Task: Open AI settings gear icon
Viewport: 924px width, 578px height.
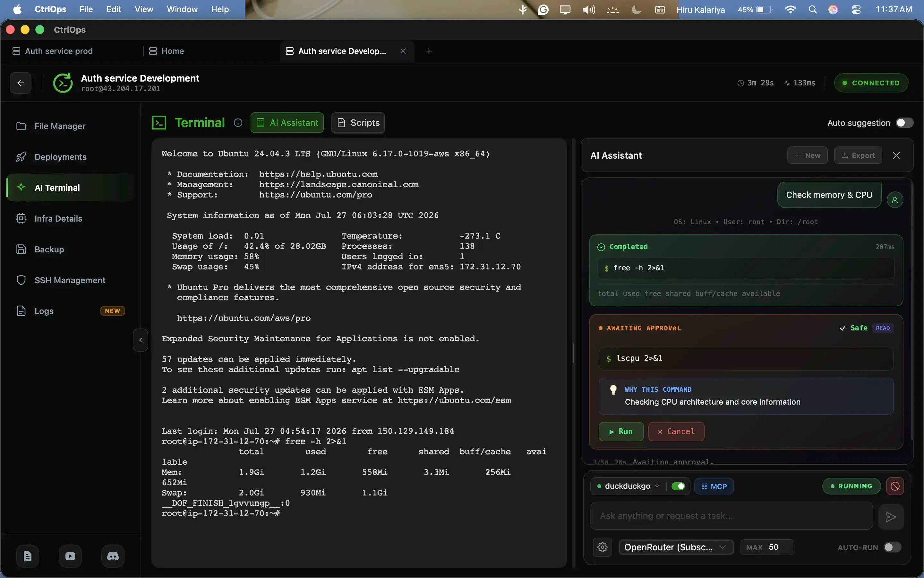Action: tap(603, 547)
